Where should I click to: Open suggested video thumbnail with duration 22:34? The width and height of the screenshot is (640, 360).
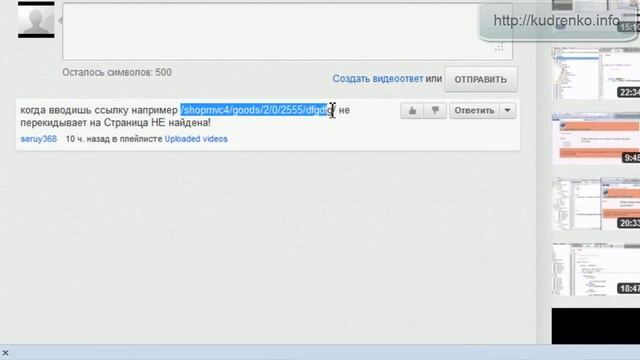[x=596, y=73]
